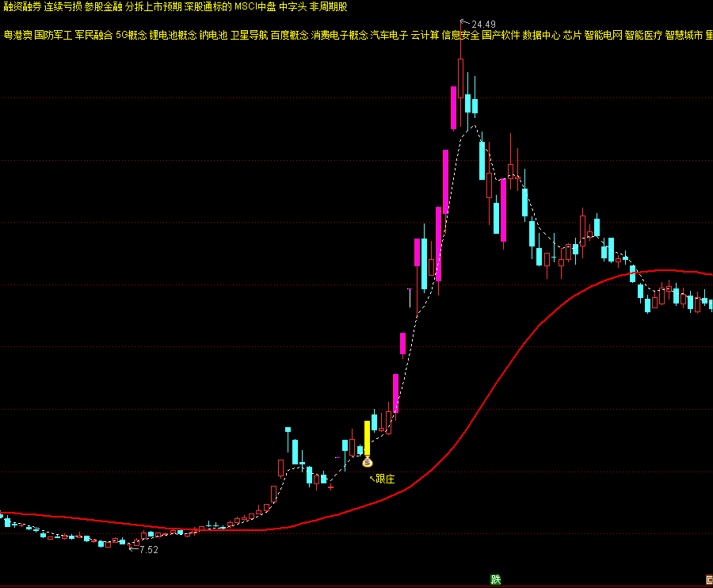Select the 国产软件 concept label
This screenshot has height=588, width=713.
pyautogui.click(x=501, y=35)
